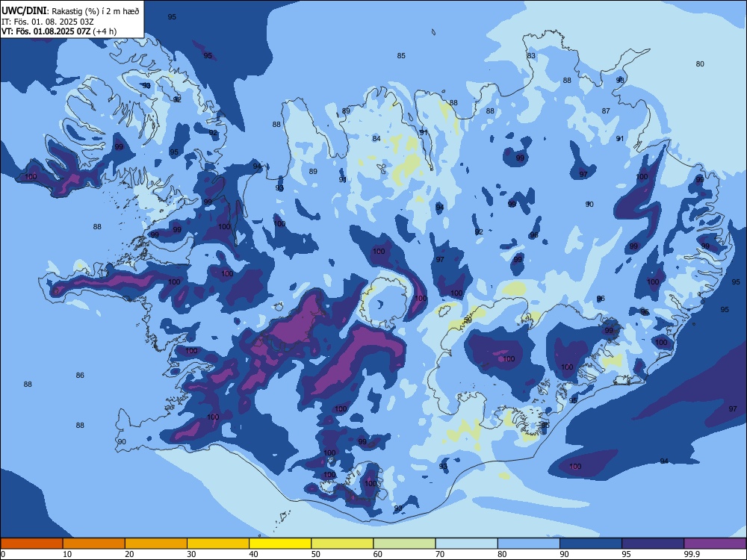747x560 pixels.
Task: Click the legend tick label '70'
Action: tap(440, 554)
